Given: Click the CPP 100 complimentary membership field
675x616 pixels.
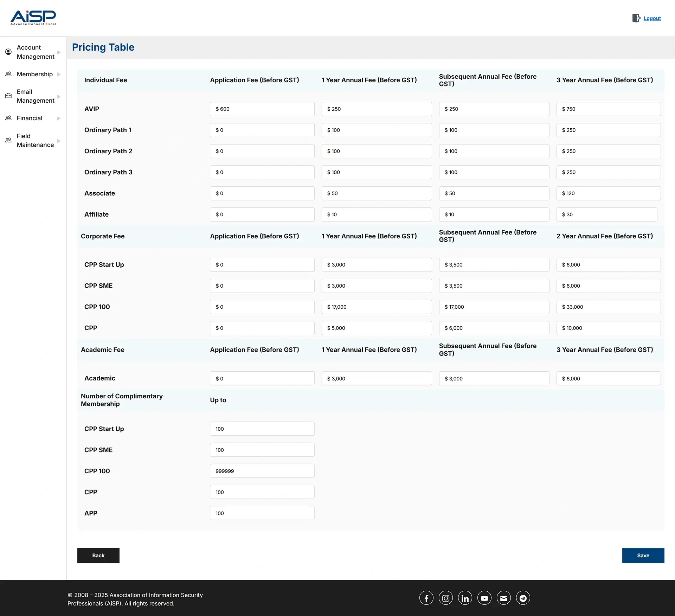Looking at the screenshot, I should coord(262,470).
